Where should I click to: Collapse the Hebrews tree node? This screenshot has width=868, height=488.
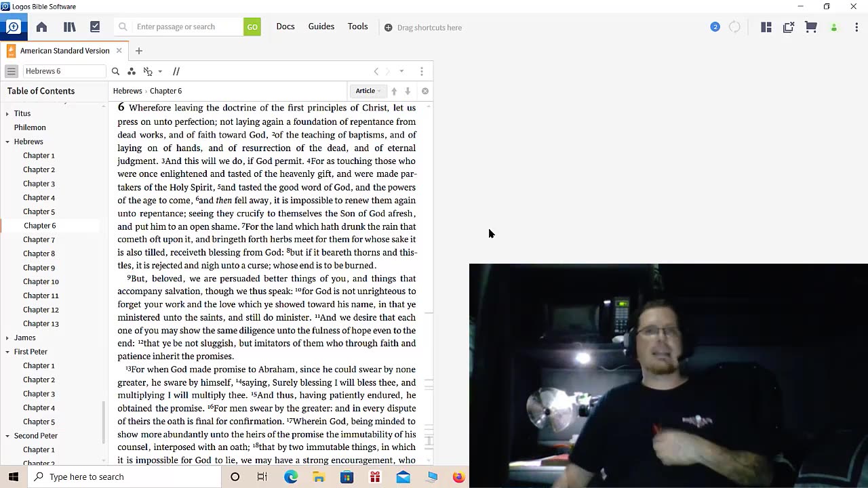(x=7, y=142)
